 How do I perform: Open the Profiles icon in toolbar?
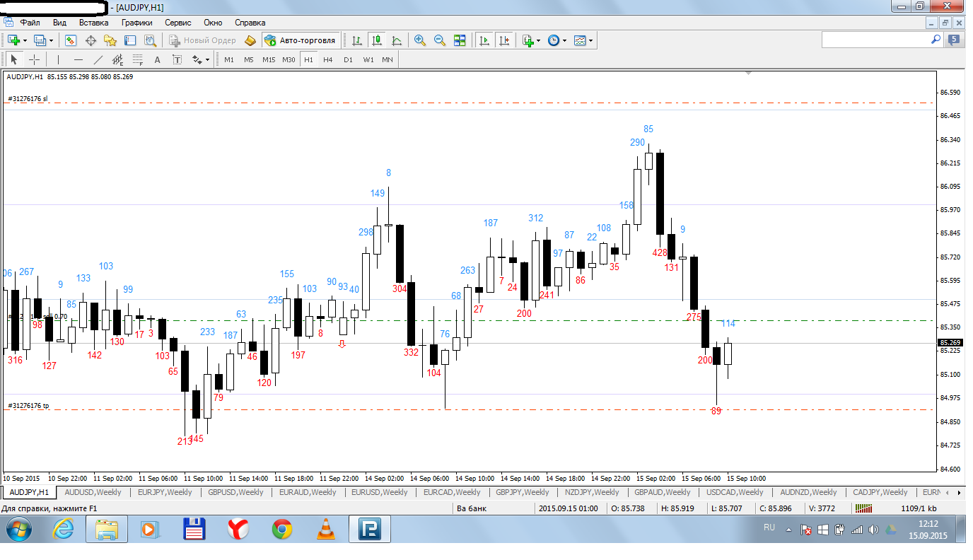tap(39, 40)
